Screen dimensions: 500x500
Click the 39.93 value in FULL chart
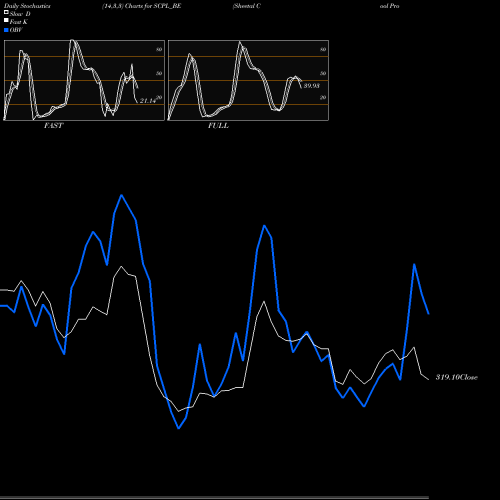coord(311,86)
